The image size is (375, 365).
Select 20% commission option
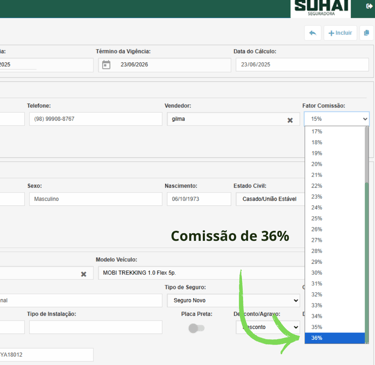pos(335,164)
